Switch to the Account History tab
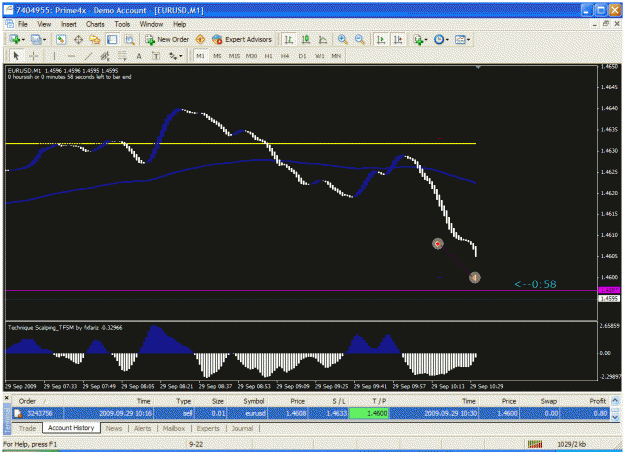The height and width of the screenshot is (452, 625). click(x=71, y=428)
